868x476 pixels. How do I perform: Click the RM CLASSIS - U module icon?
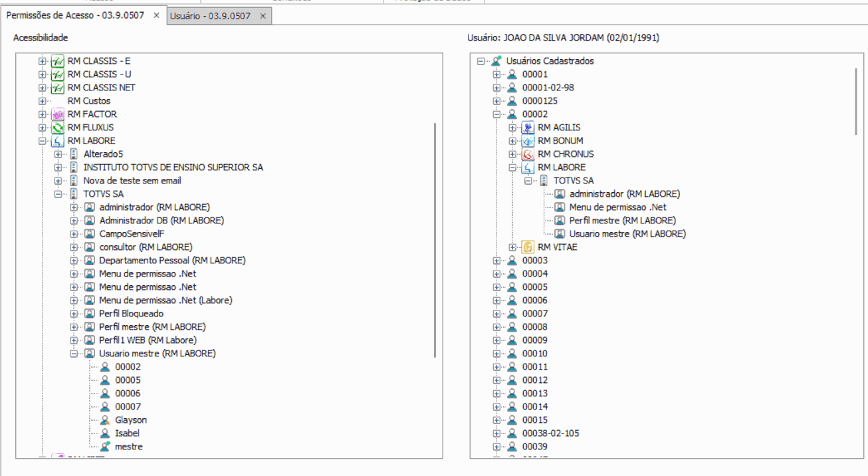58,74
